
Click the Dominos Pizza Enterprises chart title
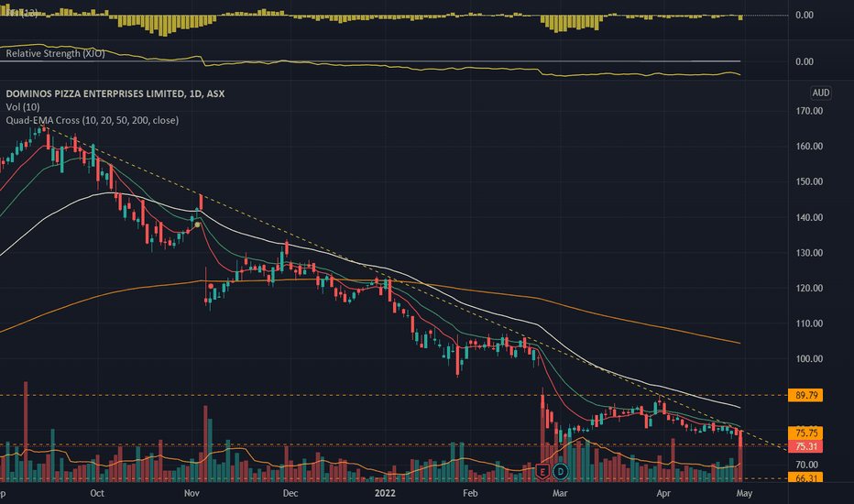[x=115, y=93]
